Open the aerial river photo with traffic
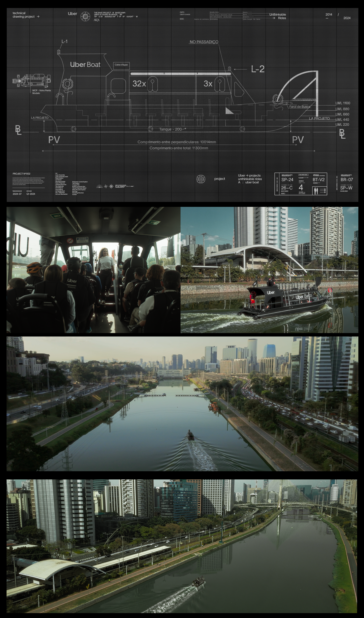The height and width of the screenshot is (618, 364). click(182, 404)
